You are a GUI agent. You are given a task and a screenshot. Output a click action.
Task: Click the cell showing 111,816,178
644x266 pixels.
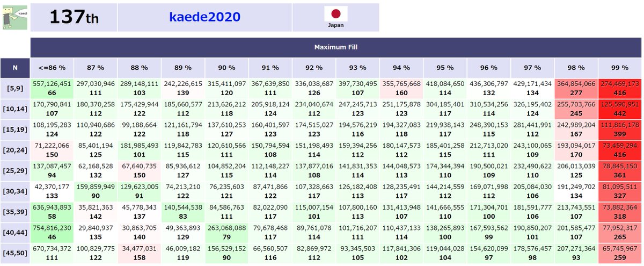pyautogui.click(x=620, y=129)
